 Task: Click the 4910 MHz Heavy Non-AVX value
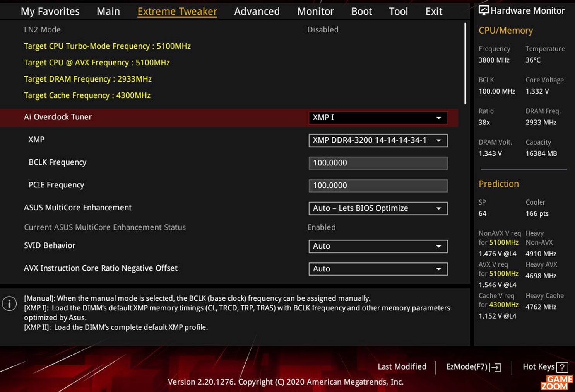coord(541,254)
